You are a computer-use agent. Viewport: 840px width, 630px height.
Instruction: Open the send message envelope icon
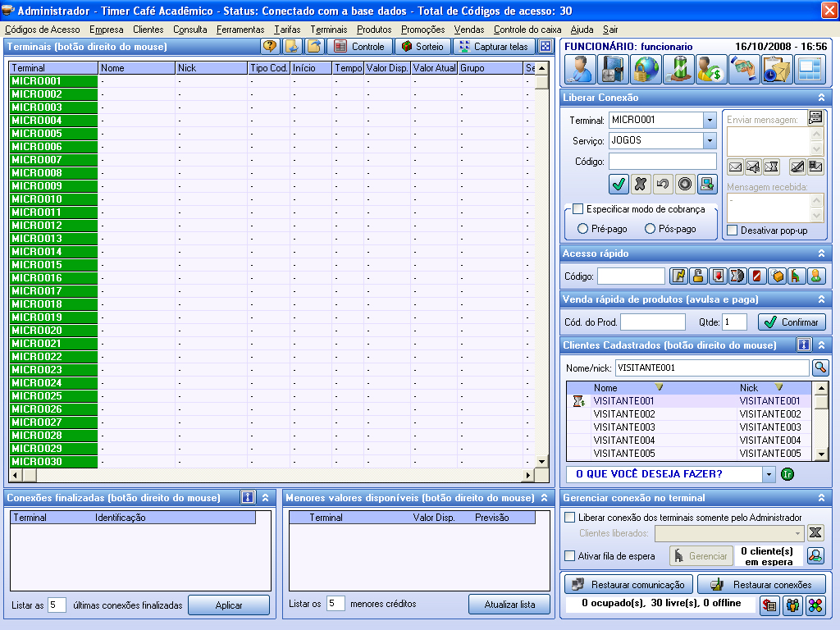click(x=735, y=167)
